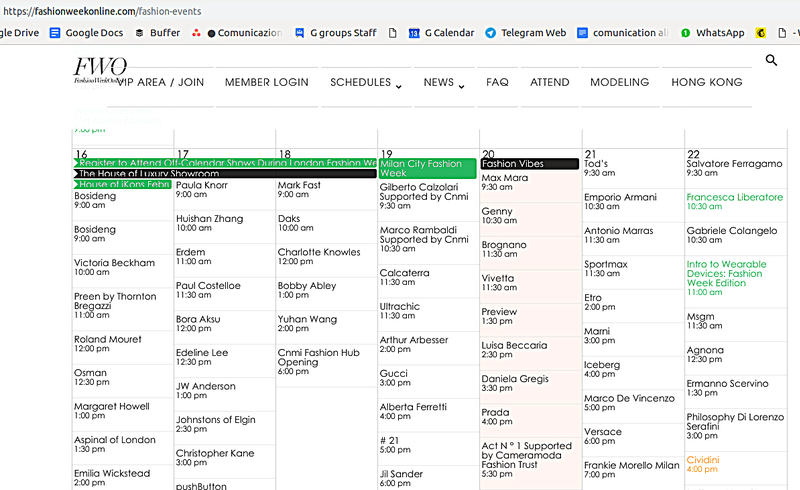Image resolution: width=800 pixels, height=490 pixels.
Task: Open Francesca Liberatore green event
Action: [735, 202]
